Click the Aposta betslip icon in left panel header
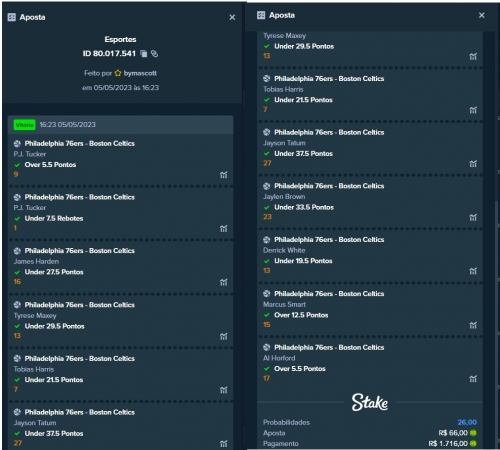Screen dimensions: 500x450 12,17
